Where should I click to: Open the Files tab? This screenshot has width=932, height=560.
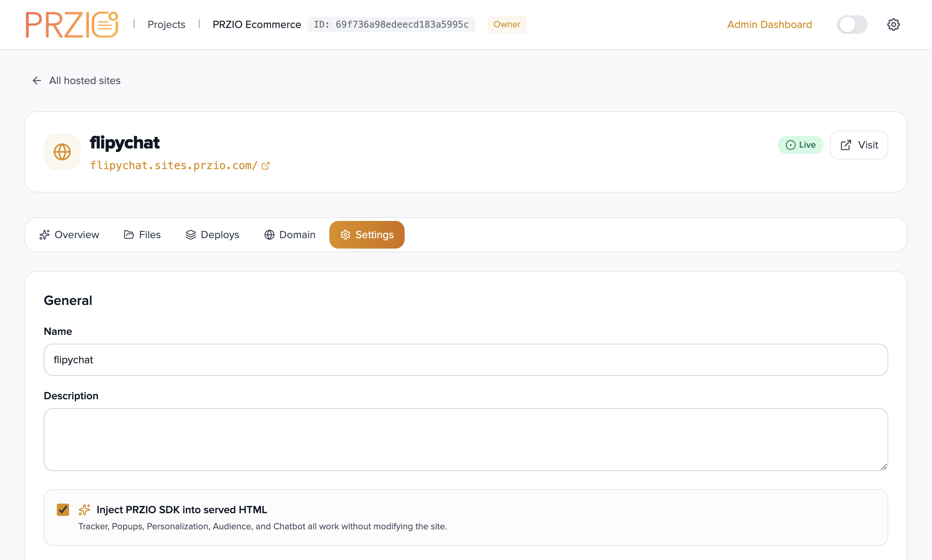click(x=142, y=235)
